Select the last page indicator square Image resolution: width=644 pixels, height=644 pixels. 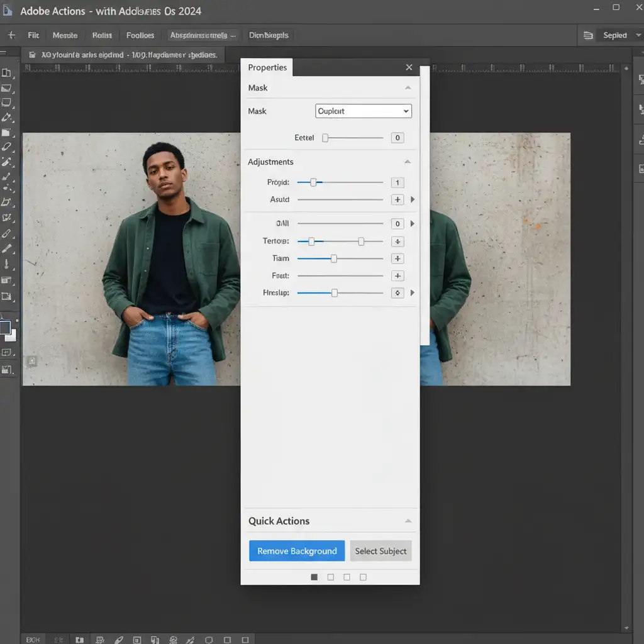click(x=363, y=577)
